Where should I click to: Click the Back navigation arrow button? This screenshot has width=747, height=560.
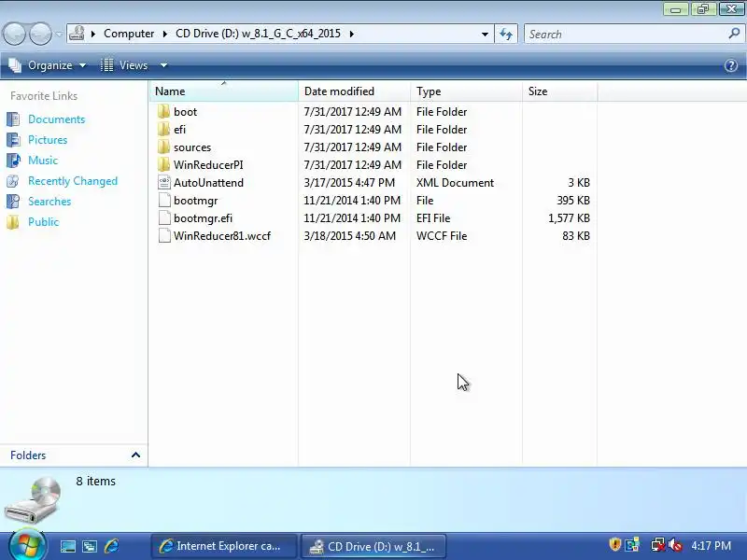[14, 34]
